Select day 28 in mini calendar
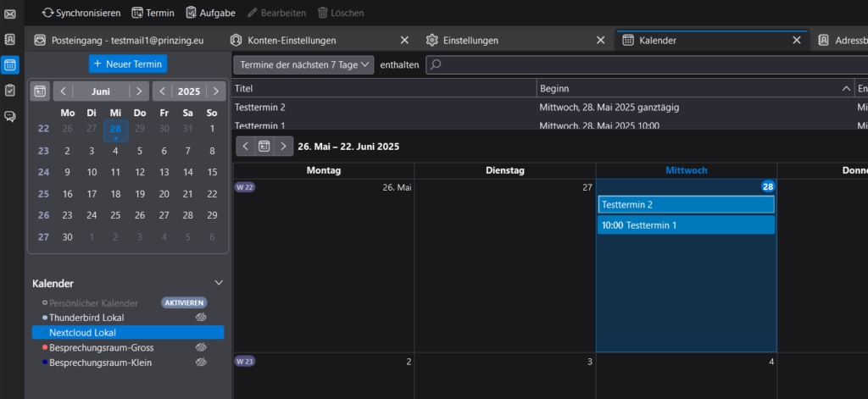Screen dimensions: 868x399 (x=115, y=130)
